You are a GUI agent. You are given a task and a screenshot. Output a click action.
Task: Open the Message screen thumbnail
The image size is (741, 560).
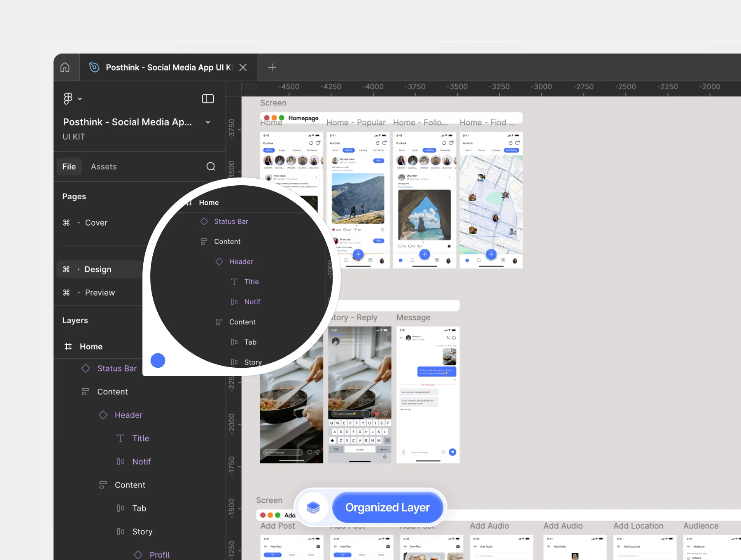click(428, 395)
